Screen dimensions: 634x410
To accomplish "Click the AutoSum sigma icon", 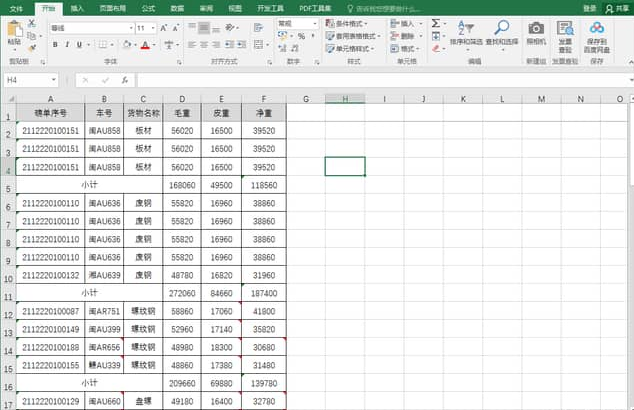I will click(x=435, y=23).
